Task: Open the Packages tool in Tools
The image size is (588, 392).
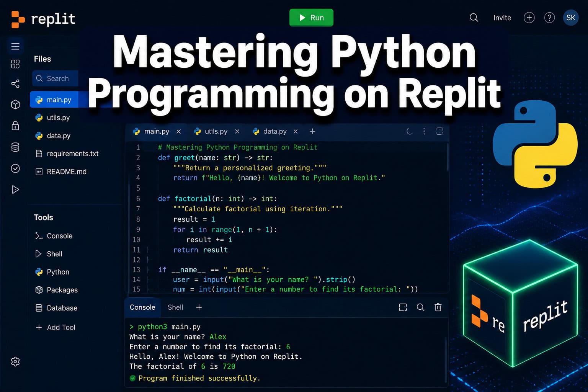Action: point(56,290)
